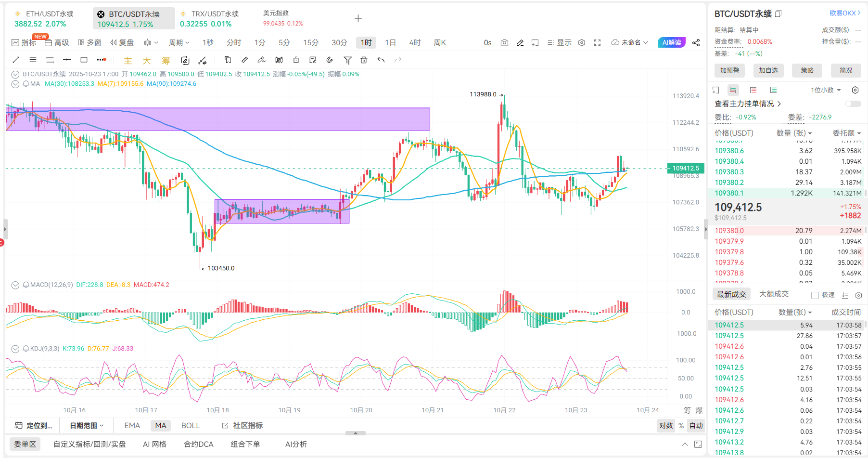Switch to the ETH/USDT永续 tab

pyautogui.click(x=44, y=19)
